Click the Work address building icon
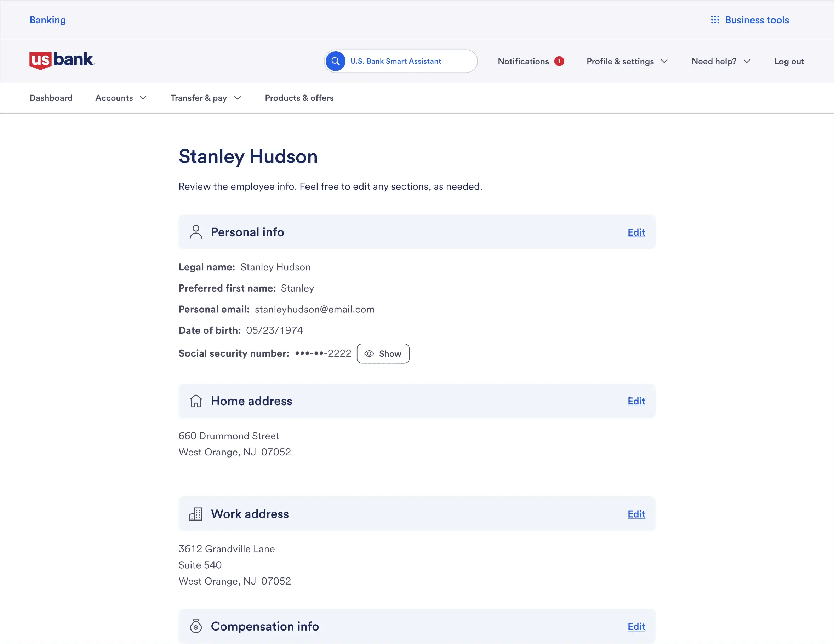This screenshot has height=644, width=834. (195, 514)
